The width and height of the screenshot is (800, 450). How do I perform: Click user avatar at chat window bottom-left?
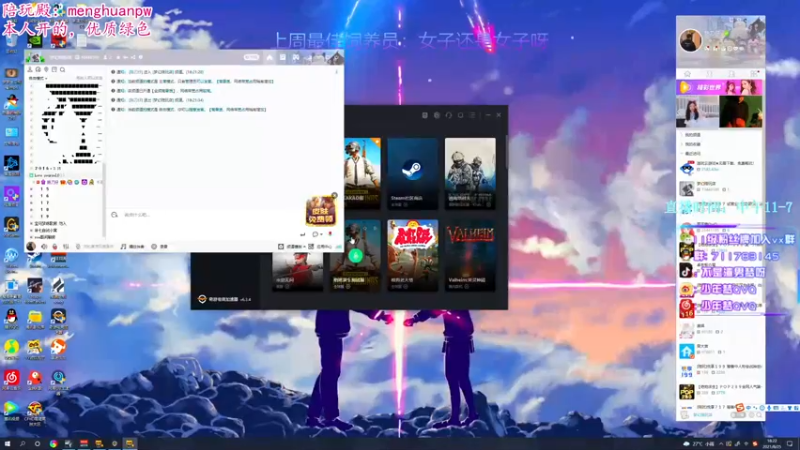(x=31, y=246)
